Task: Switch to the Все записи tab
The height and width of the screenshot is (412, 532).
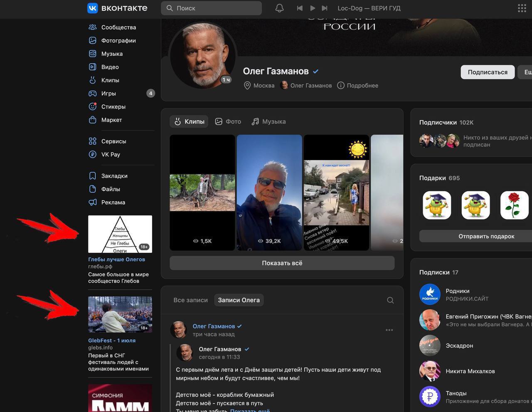Action: (190, 300)
